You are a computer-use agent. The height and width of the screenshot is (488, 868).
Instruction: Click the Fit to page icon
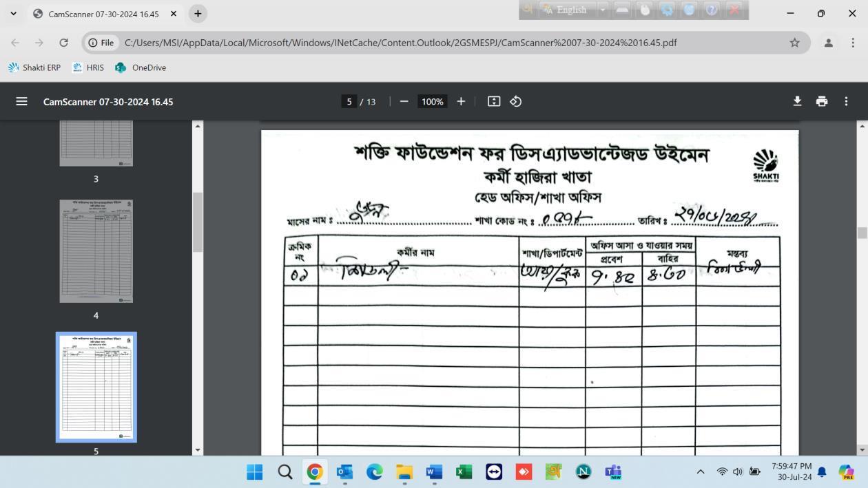pyautogui.click(x=494, y=101)
